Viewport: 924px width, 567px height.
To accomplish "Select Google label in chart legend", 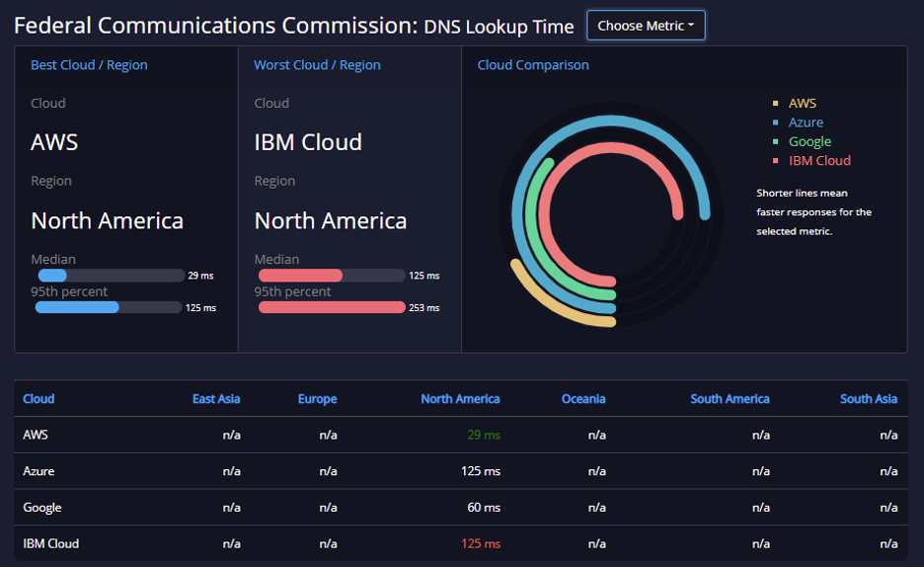I will coord(809,141).
